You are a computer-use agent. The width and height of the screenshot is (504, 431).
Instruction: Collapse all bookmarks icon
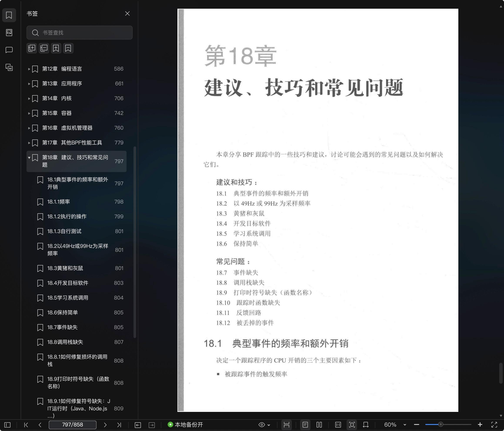[44, 48]
